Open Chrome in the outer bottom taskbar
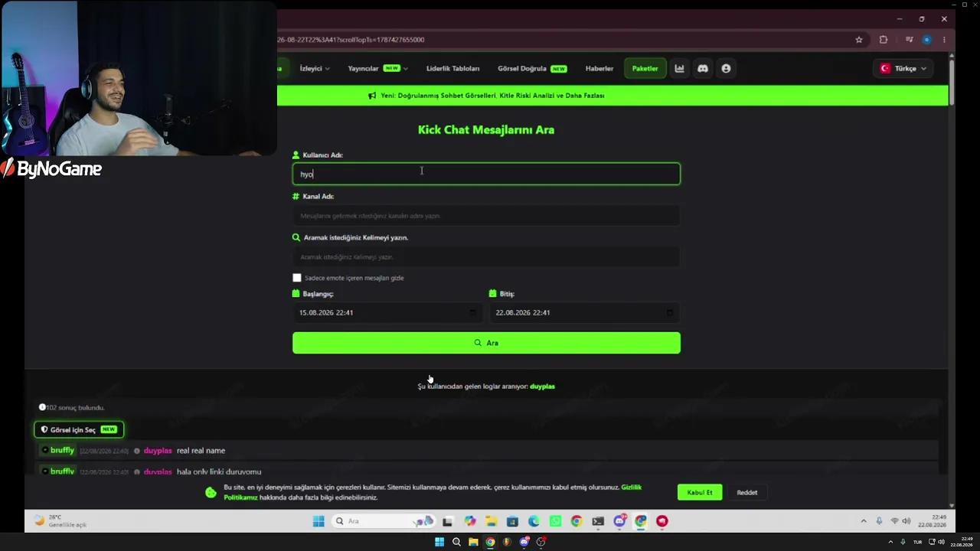This screenshot has width=980, height=551. click(490, 542)
